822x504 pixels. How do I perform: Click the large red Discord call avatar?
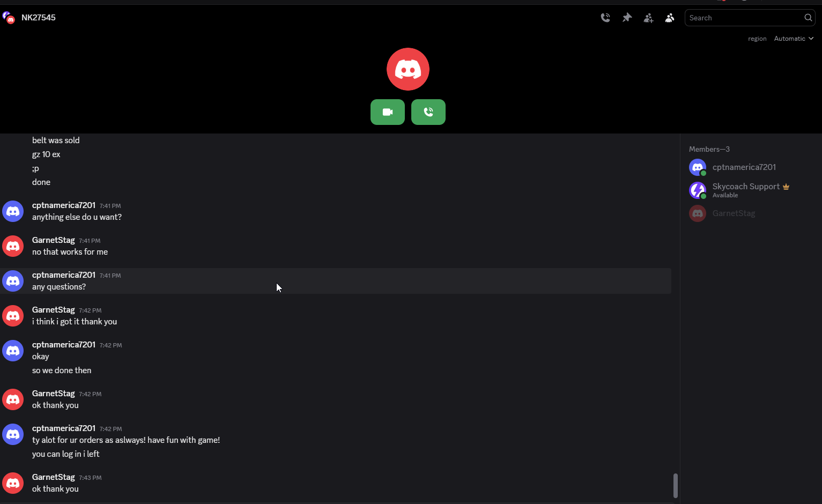[408, 69]
